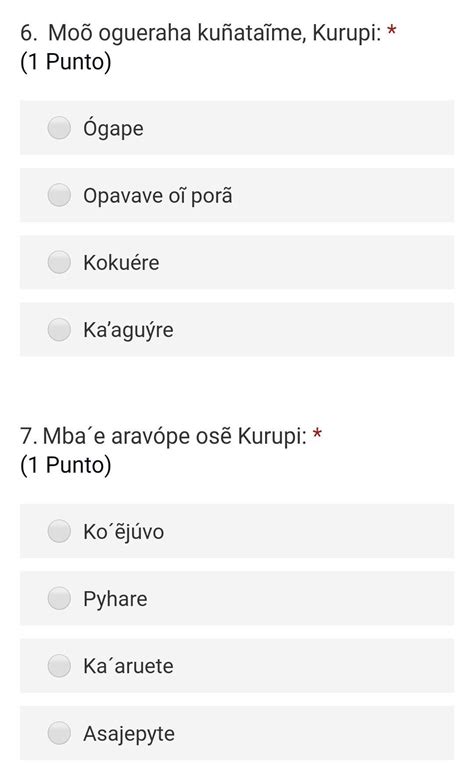Pick the Asajepyte radio button

[x=59, y=733]
